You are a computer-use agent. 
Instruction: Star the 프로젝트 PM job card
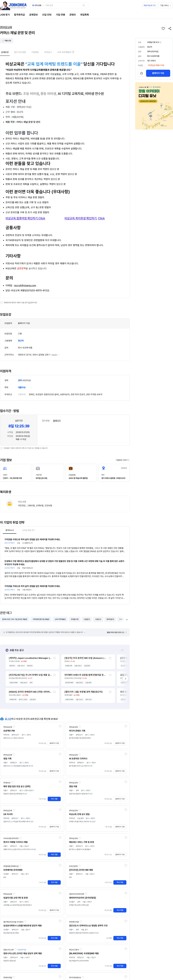tap(60, 726)
